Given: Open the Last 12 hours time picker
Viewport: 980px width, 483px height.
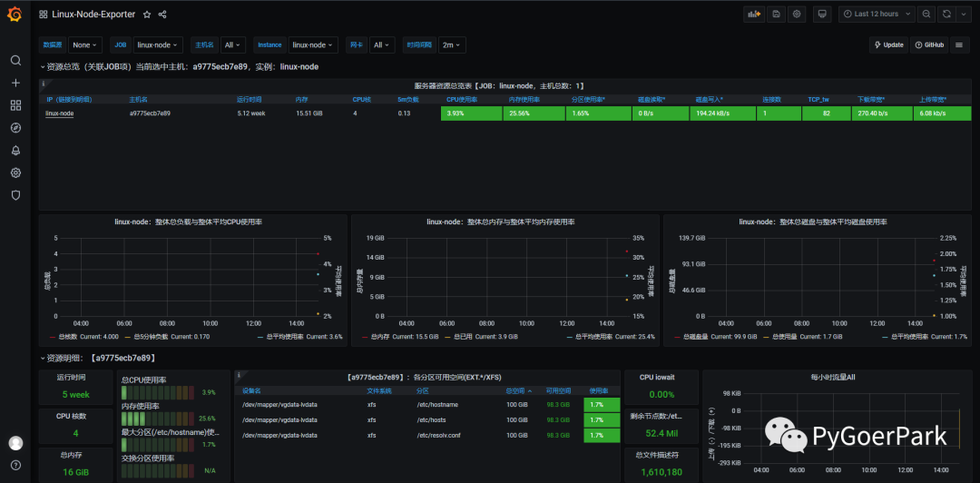Looking at the screenshot, I should (877, 14).
